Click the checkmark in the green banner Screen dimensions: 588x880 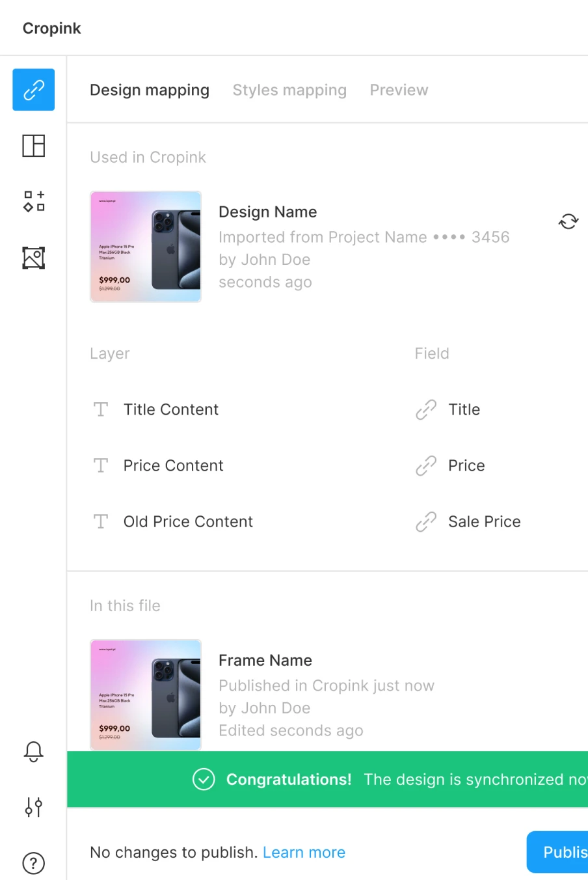coord(204,779)
